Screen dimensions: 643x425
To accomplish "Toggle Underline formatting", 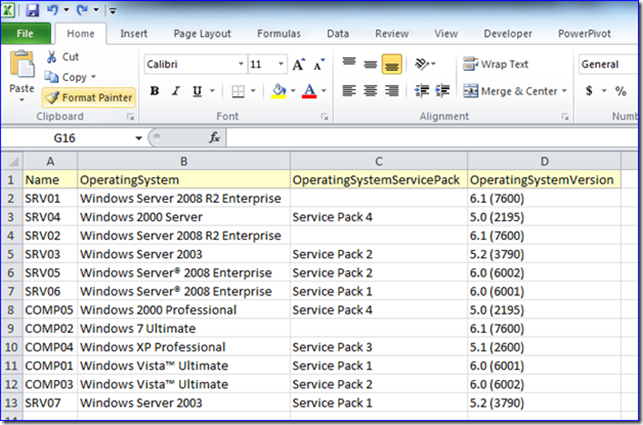I will (197, 91).
